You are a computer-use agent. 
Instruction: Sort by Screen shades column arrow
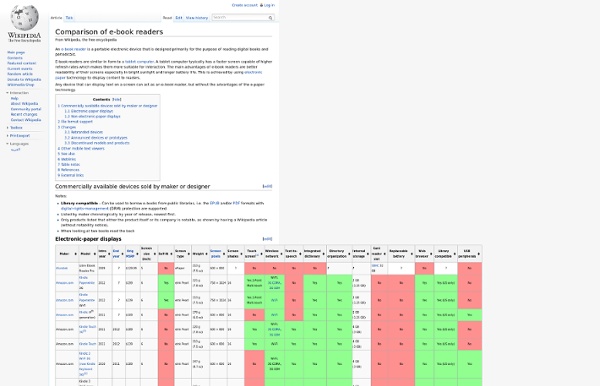click(241, 254)
